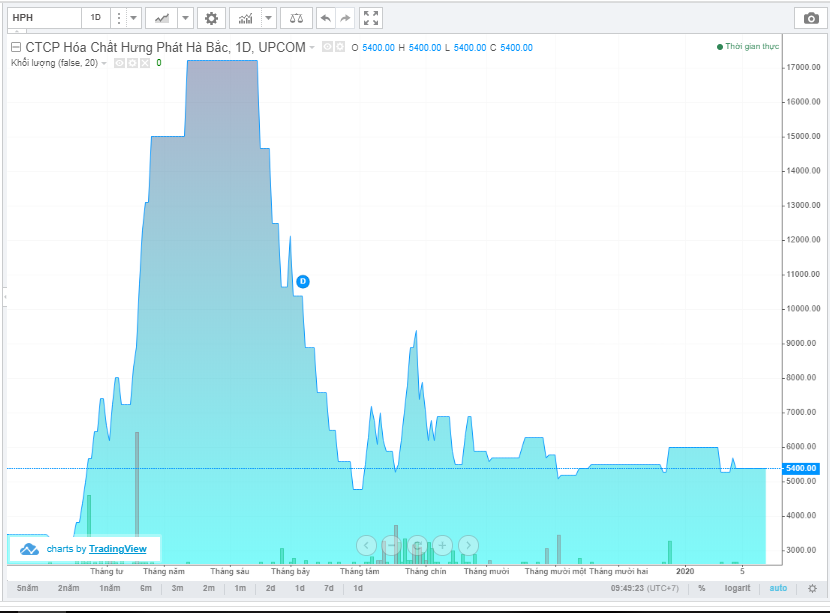Screen dimensions: 830x613
Task: Collapse the legend with minus box icon
Action: pyautogui.click(x=16, y=47)
